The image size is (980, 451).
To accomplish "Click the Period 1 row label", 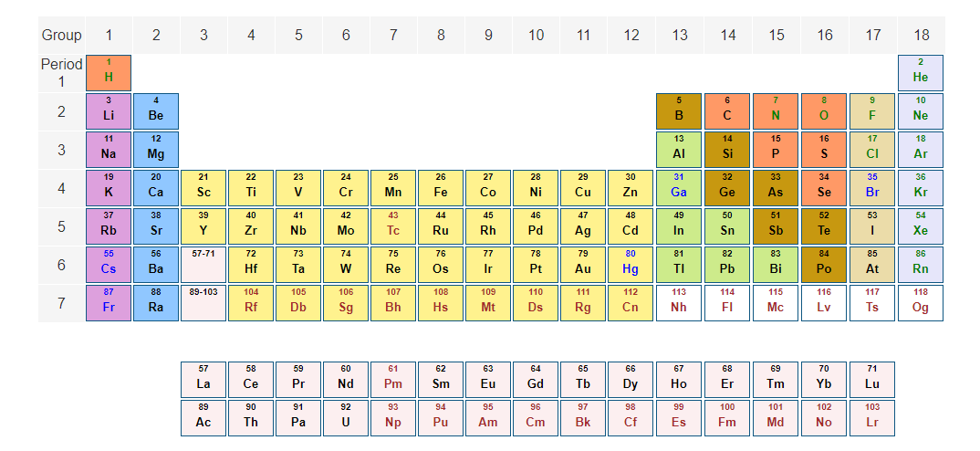I will 61,73.
